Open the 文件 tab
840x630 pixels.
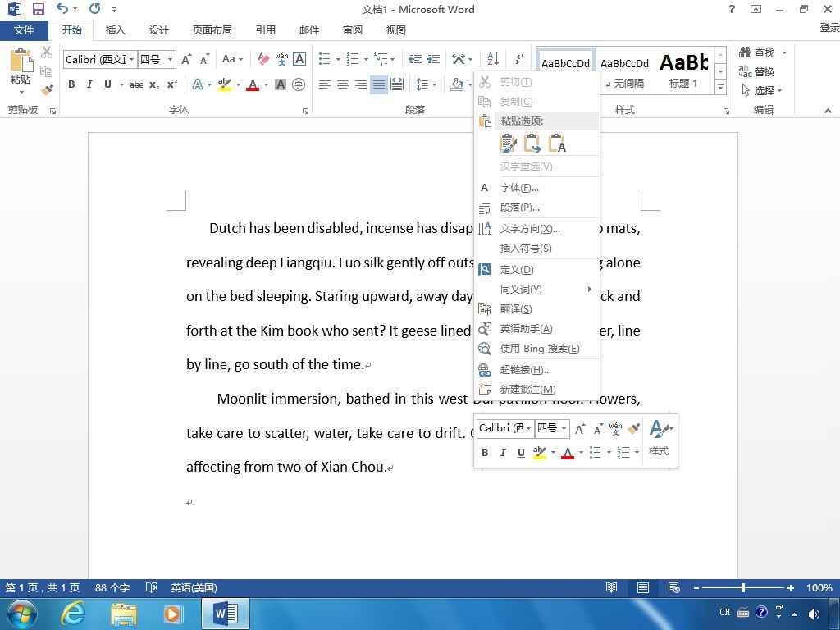[24, 30]
